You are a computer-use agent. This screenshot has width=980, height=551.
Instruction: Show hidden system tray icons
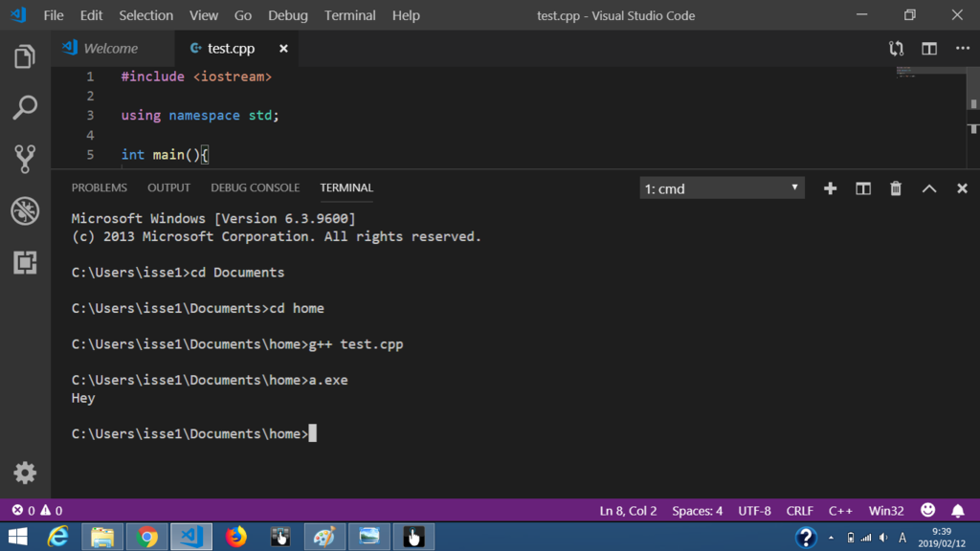[831, 538]
